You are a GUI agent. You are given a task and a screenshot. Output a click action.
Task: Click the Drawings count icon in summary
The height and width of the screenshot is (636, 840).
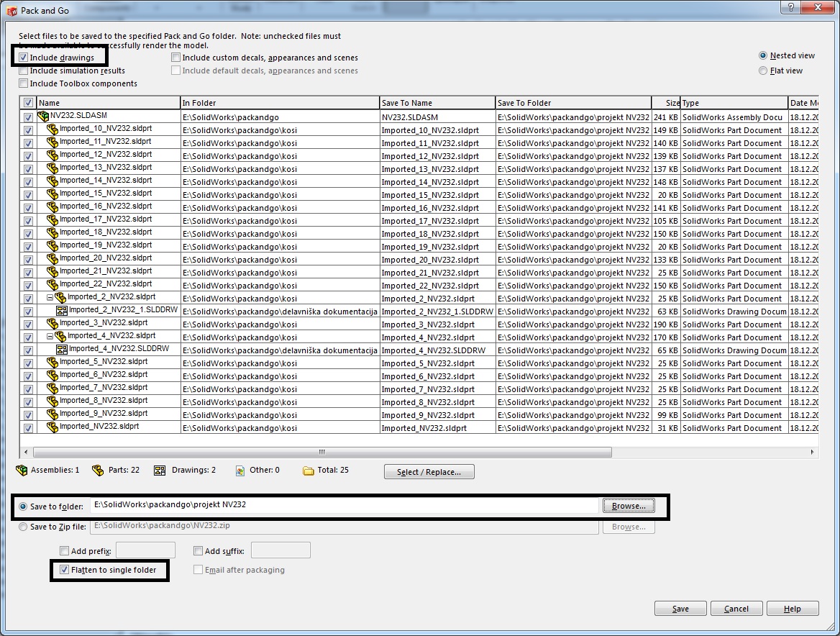(160, 471)
